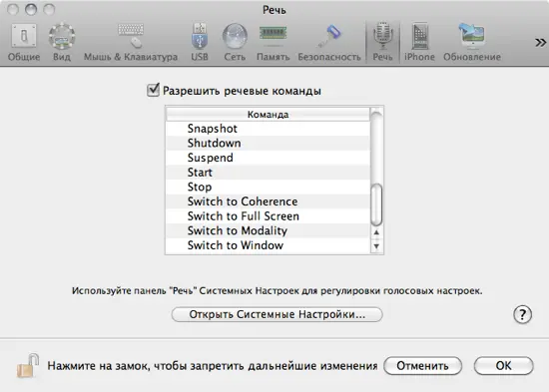Viewport: 549px width, 392px height.
Task: Select Switch to Modality command
Action: tap(268, 230)
